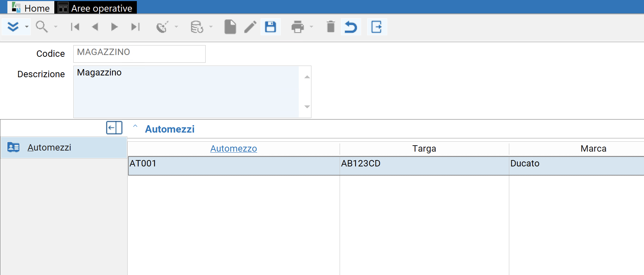Select Automezzi in the left sidebar
This screenshot has height=275, width=644.
[63, 147]
